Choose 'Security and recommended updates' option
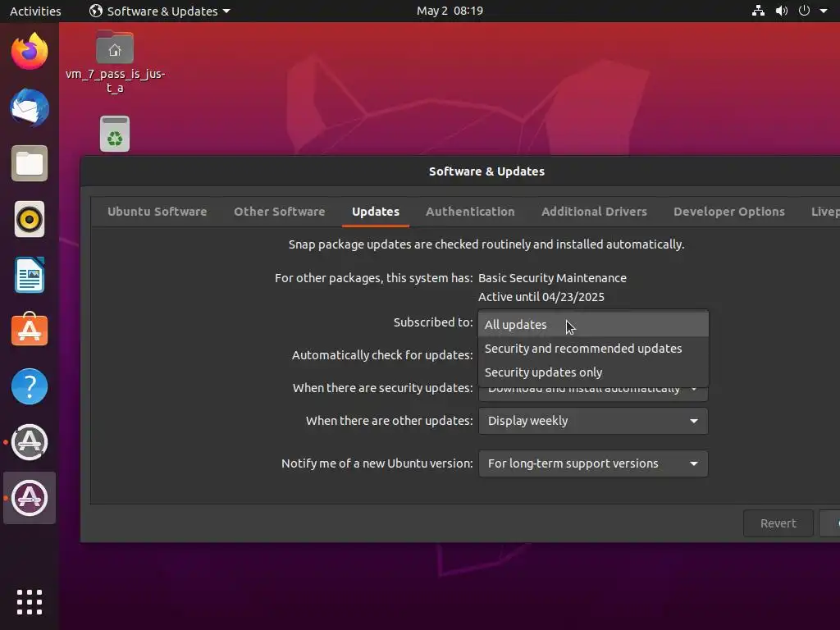 coord(593,348)
